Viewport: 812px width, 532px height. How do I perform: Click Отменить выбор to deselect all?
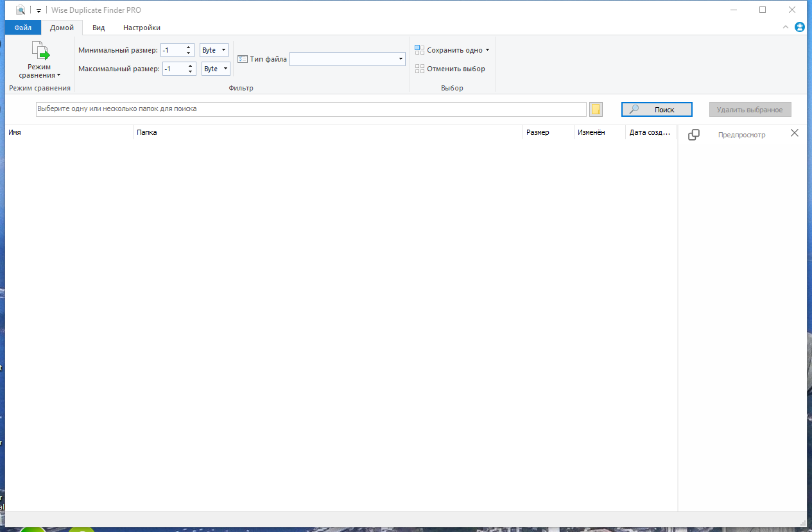[x=450, y=69]
